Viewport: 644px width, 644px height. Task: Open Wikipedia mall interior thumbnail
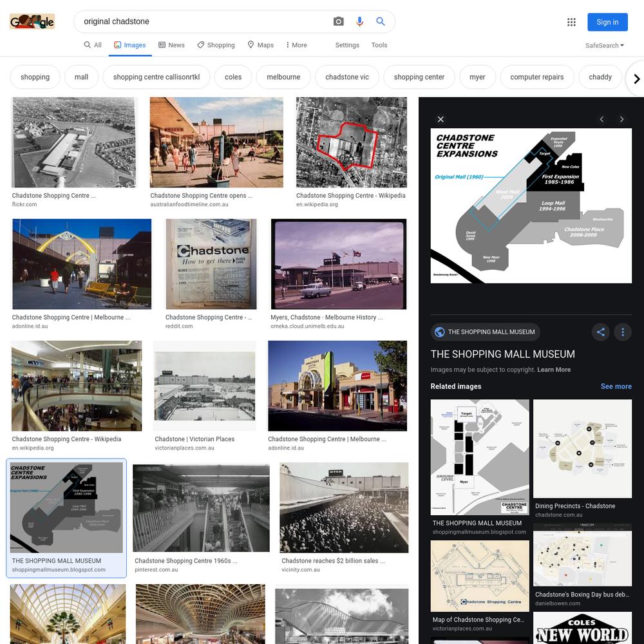tap(77, 386)
